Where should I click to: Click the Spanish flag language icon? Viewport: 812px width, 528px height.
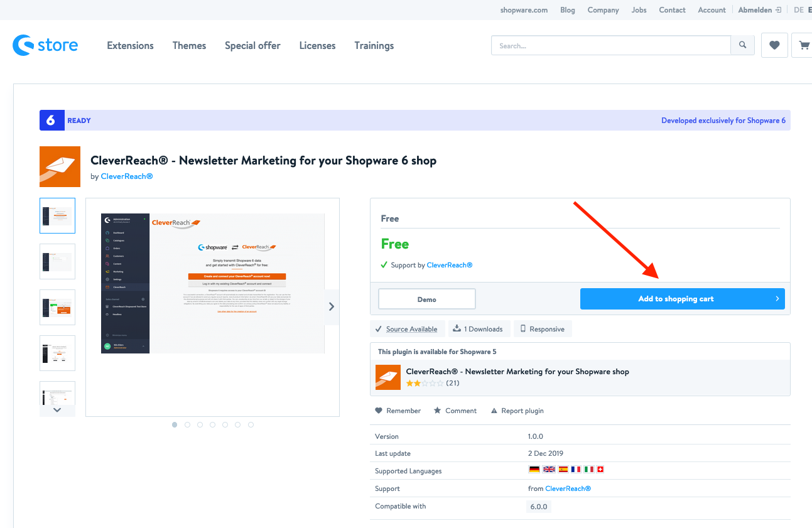pos(563,469)
